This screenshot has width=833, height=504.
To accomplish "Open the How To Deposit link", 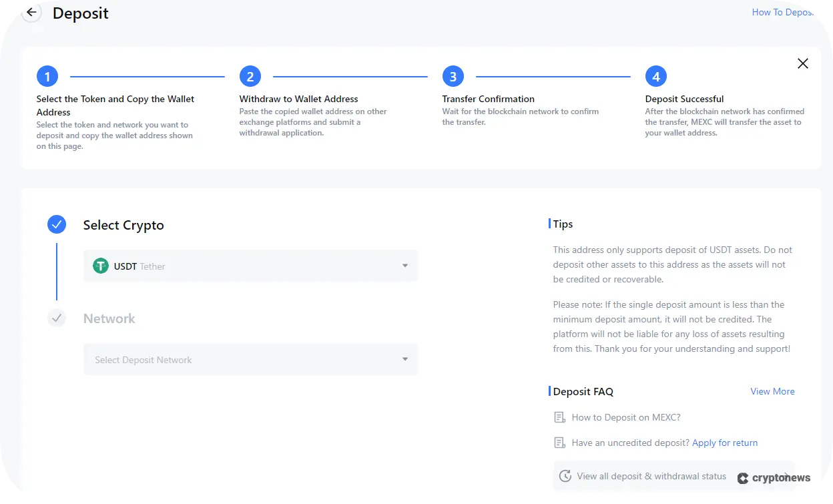I will tap(782, 12).
